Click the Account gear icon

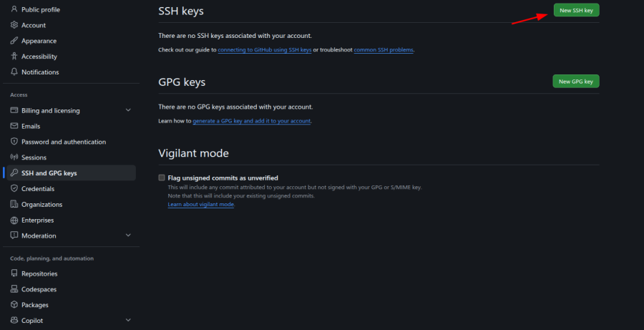pos(14,25)
